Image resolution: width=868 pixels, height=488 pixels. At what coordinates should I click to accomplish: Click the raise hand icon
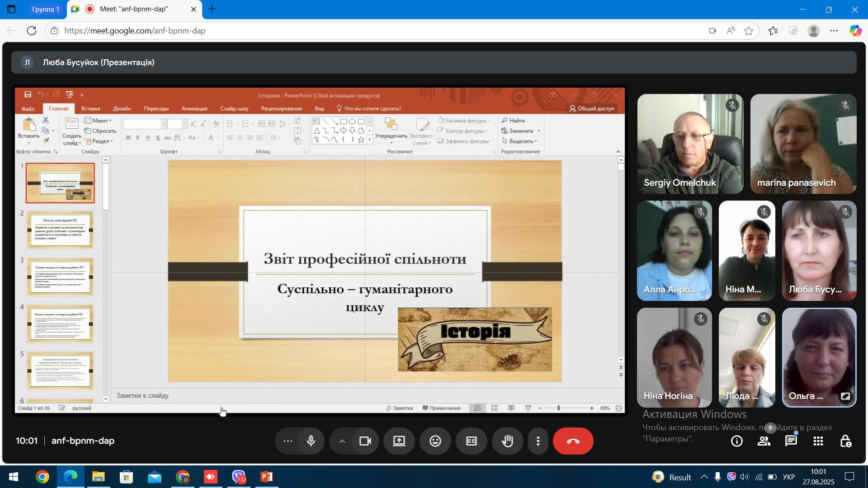[x=508, y=441]
